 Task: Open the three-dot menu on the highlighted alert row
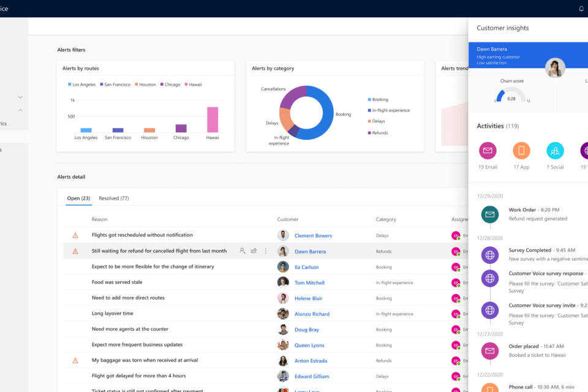265,251
